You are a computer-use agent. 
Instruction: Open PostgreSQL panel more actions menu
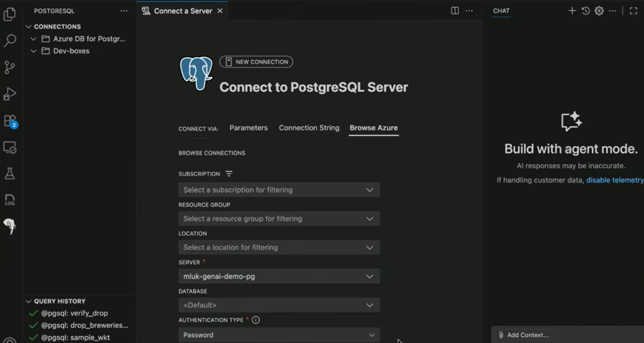pyautogui.click(x=124, y=11)
